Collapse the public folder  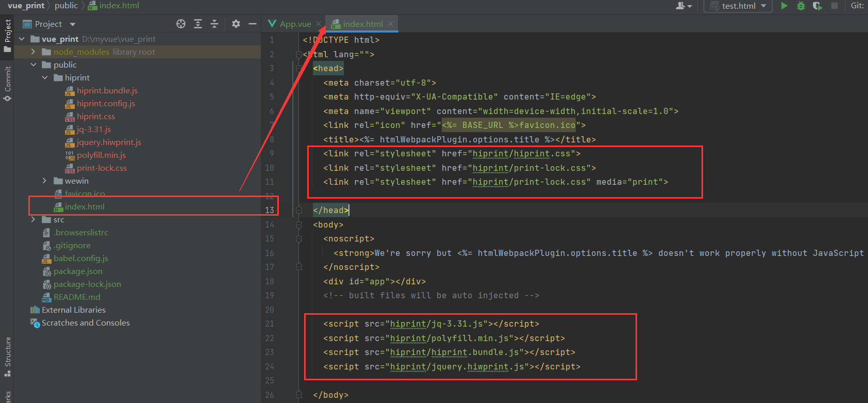(x=33, y=65)
